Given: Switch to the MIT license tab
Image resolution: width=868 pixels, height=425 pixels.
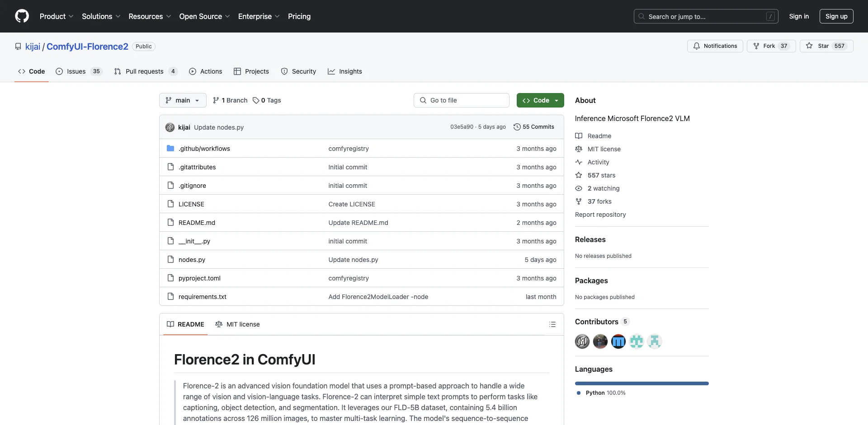Looking at the screenshot, I should (x=237, y=324).
